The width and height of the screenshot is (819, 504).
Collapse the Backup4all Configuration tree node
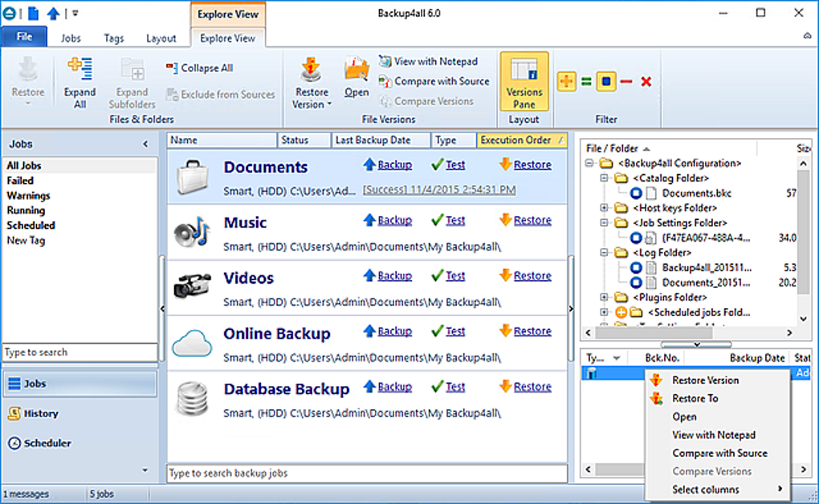coord(589,164)
